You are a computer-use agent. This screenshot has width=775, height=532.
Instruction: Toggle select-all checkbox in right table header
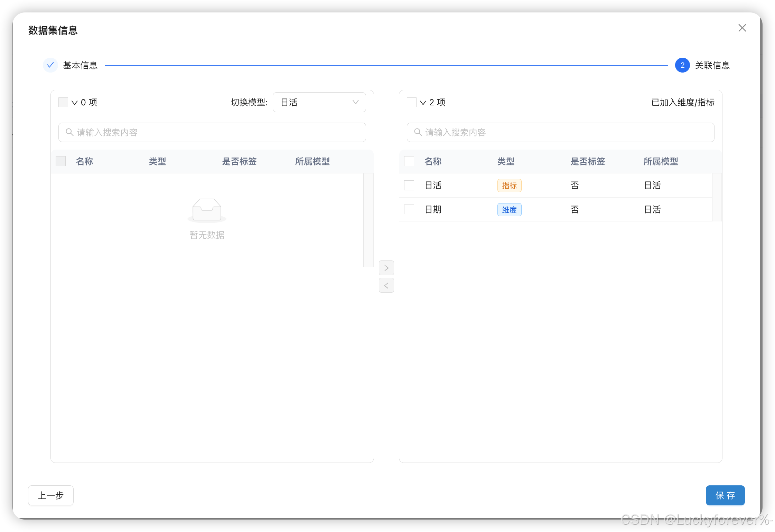(409, 161)
